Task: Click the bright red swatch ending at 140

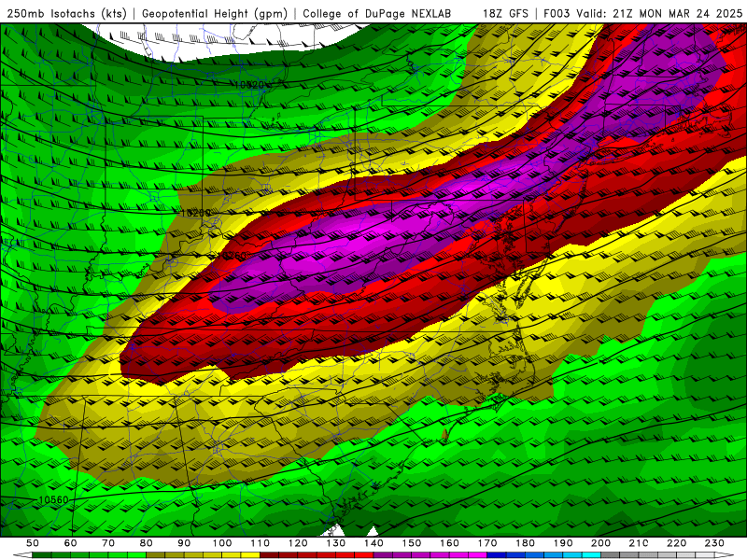Action: coord(364,555)
